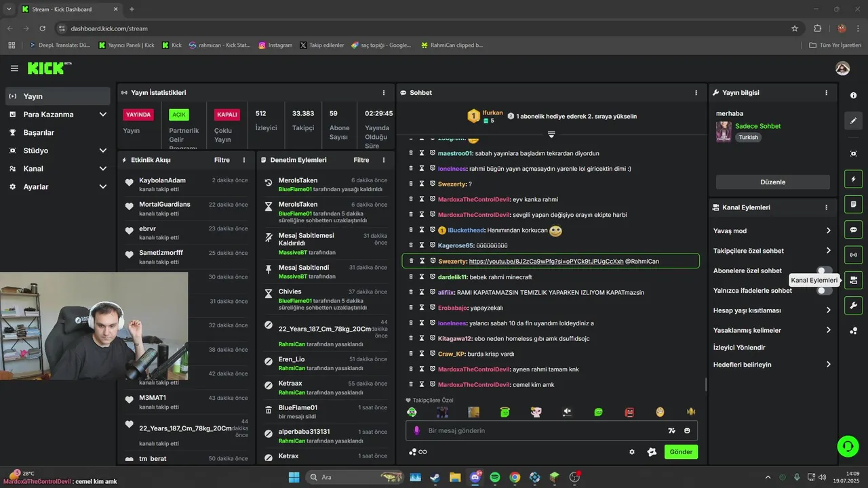Toggle the broadcast stats panel icon in the right sidebar
Screen dimensions: 868x488
pyautogui.click(x=853, y=255)
